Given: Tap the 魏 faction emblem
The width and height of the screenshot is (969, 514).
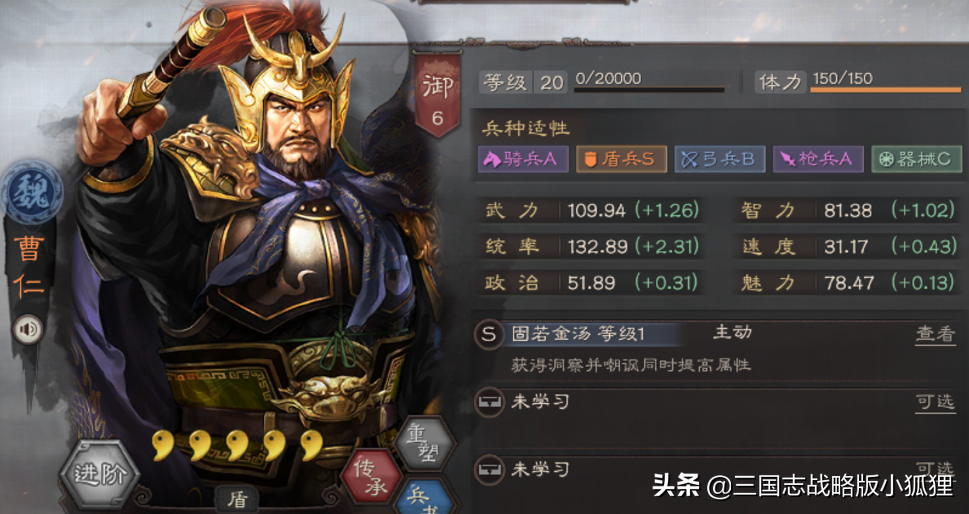Looking at the screenshot, I should point(32,193).
